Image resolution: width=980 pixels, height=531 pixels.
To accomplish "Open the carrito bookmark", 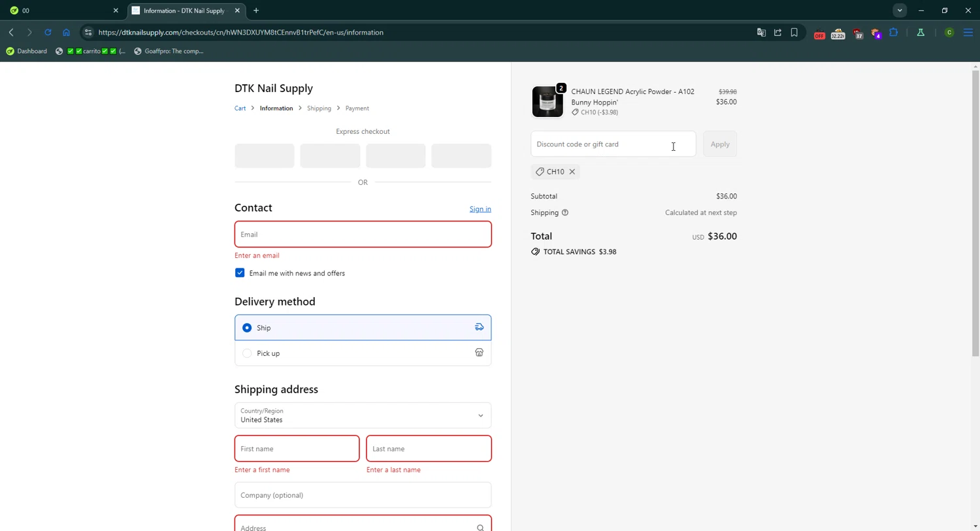I will [x=91, y=51].
